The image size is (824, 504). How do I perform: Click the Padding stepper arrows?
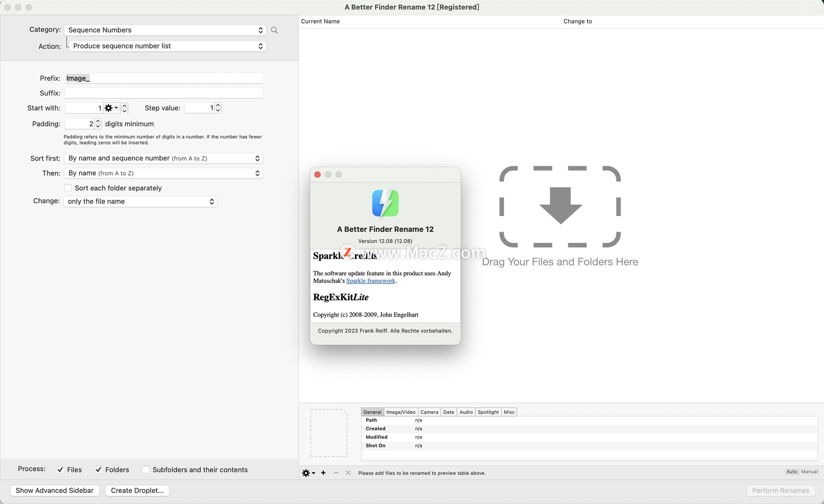pos(98,124)
